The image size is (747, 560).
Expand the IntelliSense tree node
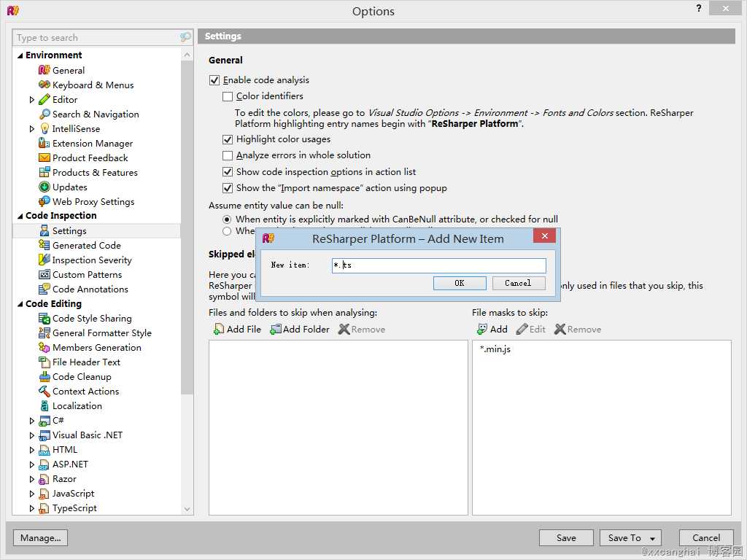click(32, 128)
